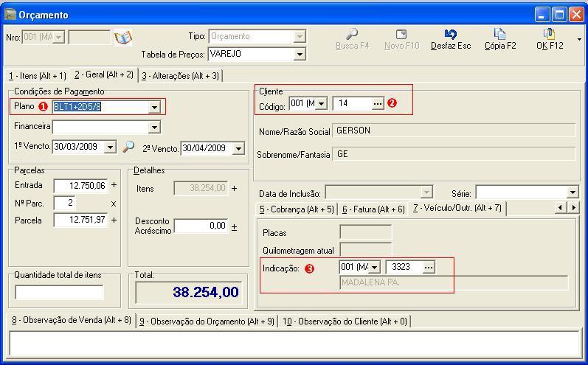Open the Indicação lookup ellipsis button
Viewport: 588px width, 365px height.
tap(428, 267)
